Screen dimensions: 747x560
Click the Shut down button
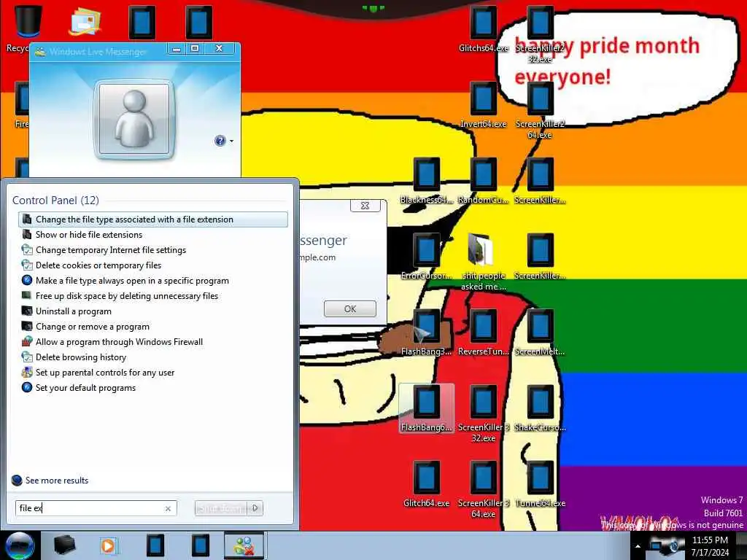tap(222, 508)
